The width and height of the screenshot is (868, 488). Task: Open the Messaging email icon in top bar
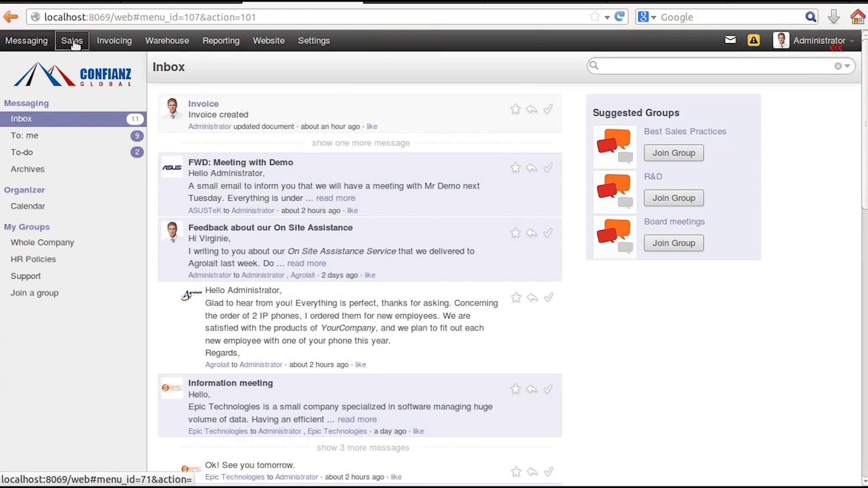[730, 40]
